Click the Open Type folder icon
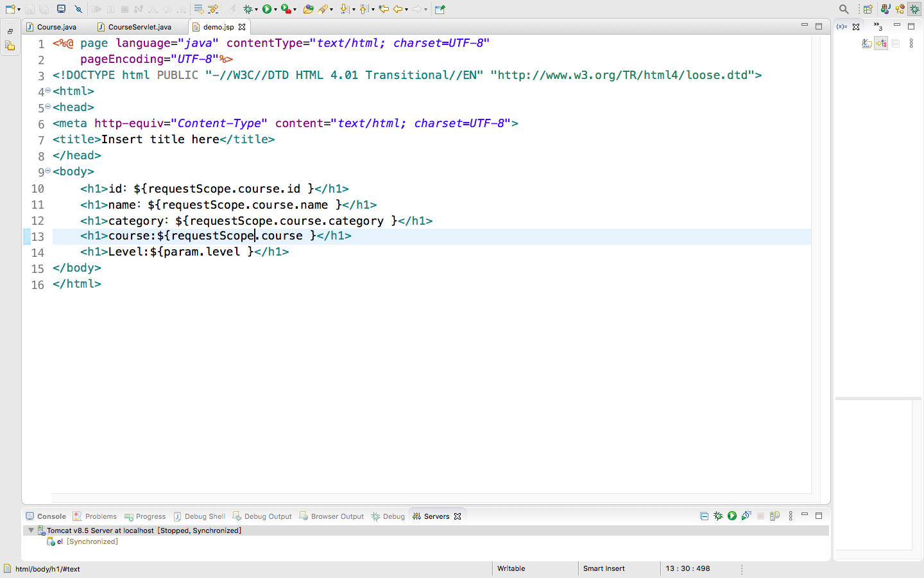The image size is (924, 578). tap(308, 9)
